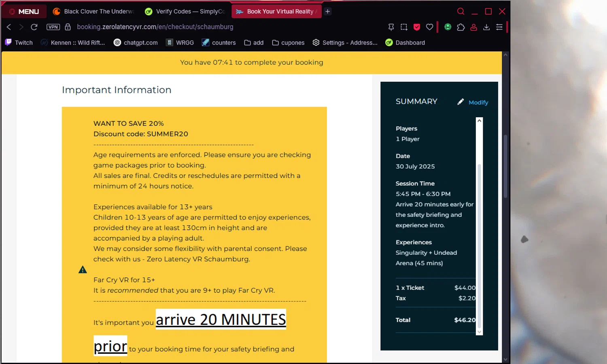Viewport: 607px width, 364px height.
Task: Click '5:45 PM - 6:30 PM' session time
Action: (423, 194)
